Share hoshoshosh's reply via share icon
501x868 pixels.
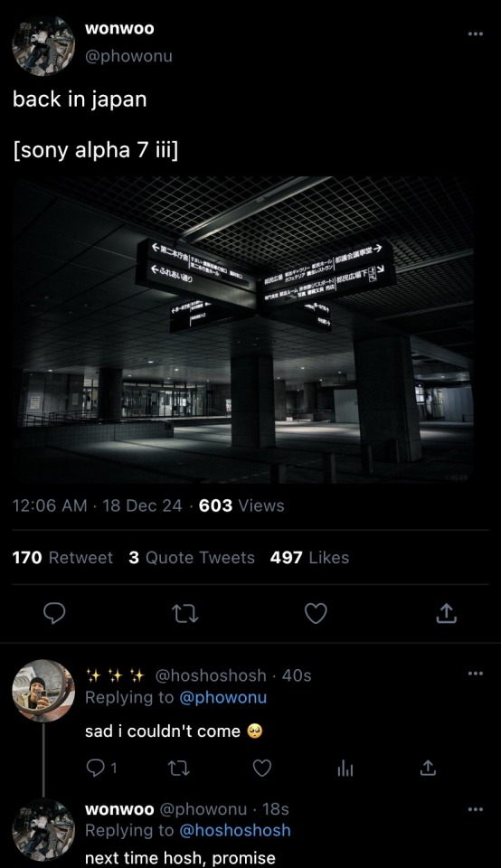(x=428, y=768)
